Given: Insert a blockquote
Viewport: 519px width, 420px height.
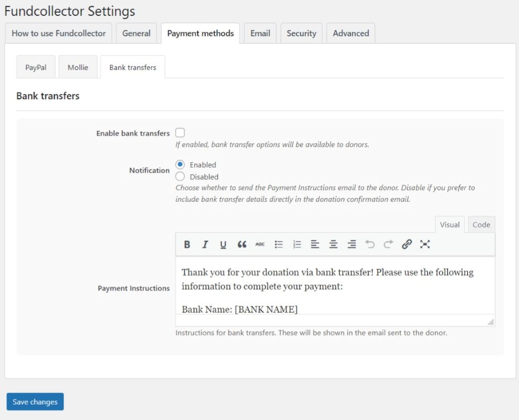Looking at the screenshot, I should [x=242, y=244].
